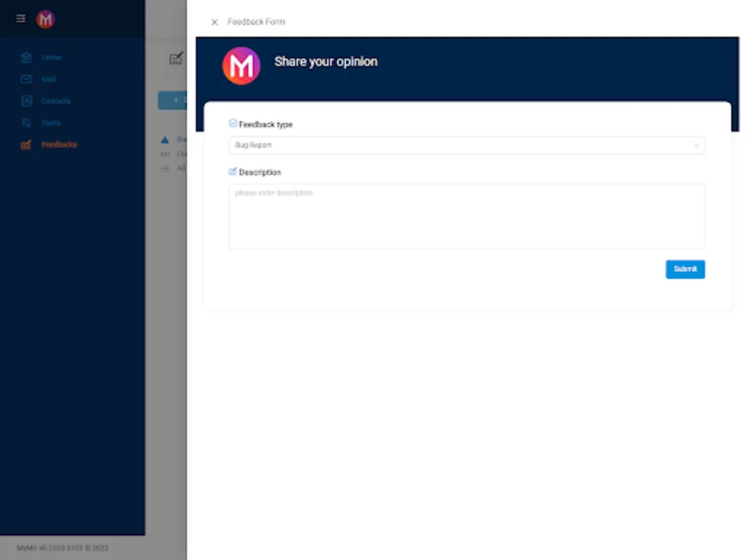Submit the feedback form
The width and height of the screenshot is (747, 560).
point(685,269)
